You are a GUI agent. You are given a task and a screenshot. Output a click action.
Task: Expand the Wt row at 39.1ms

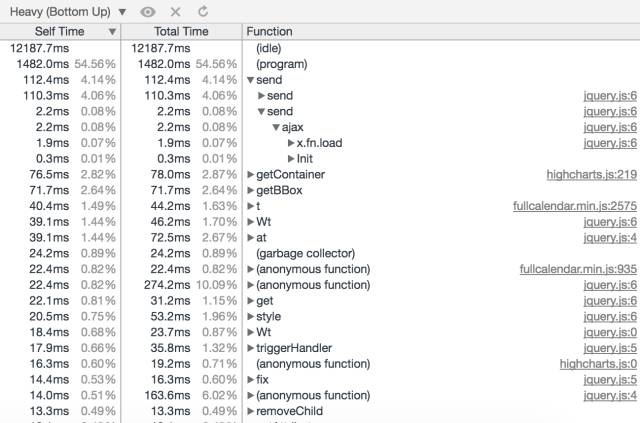[251, 222]
